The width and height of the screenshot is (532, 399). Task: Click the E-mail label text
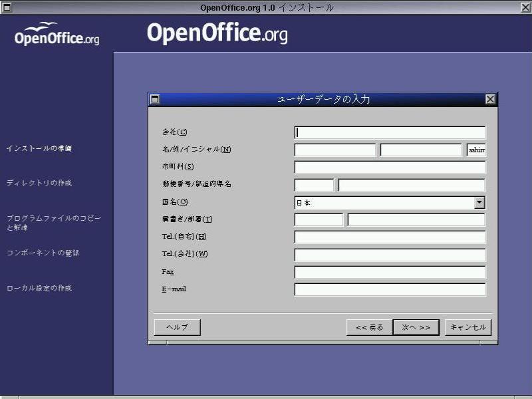[174, 289]
